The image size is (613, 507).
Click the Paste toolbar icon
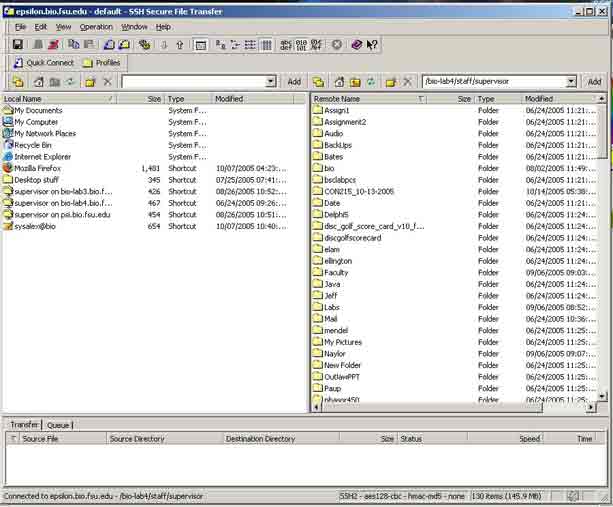point(89,45)
